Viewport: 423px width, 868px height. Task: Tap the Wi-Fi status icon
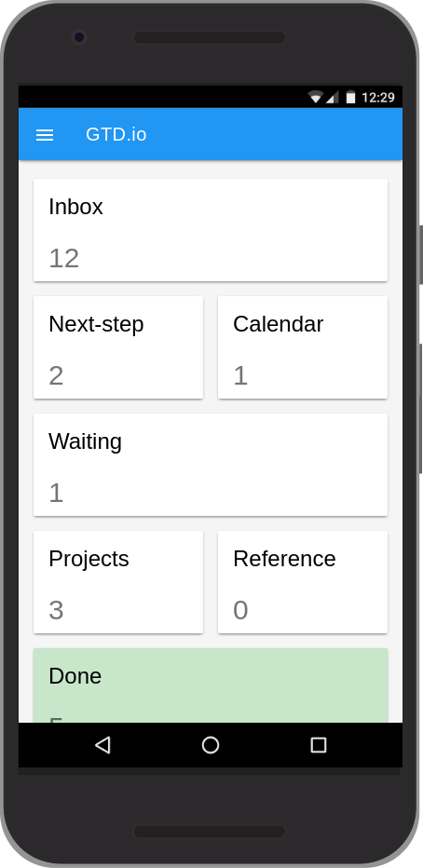coord(316,98)
